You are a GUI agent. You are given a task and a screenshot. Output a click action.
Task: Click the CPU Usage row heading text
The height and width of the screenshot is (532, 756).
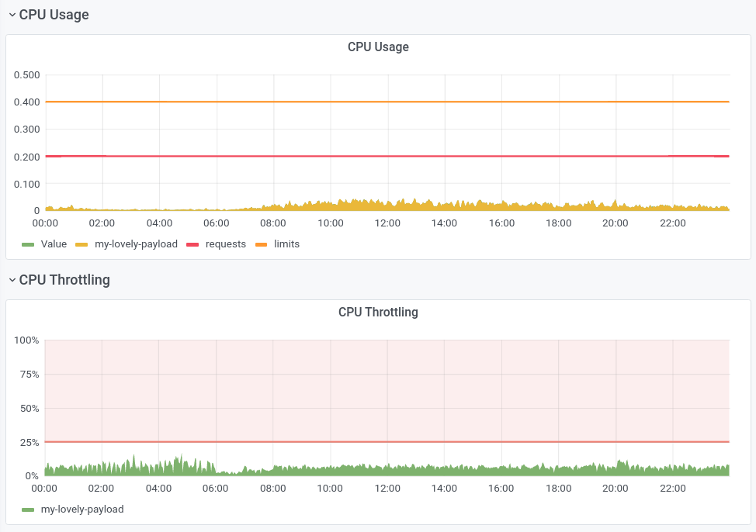[54, 15]
